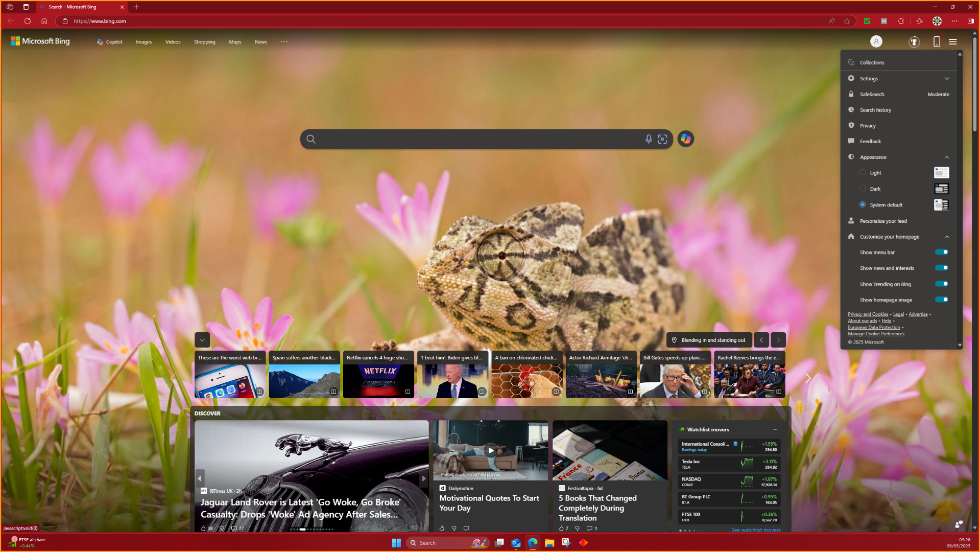The height and width of the screenshot is (552, 980).
Task: Click the Microsoft Bing logo
Action: pyautogui.click(x=40, y=41)
